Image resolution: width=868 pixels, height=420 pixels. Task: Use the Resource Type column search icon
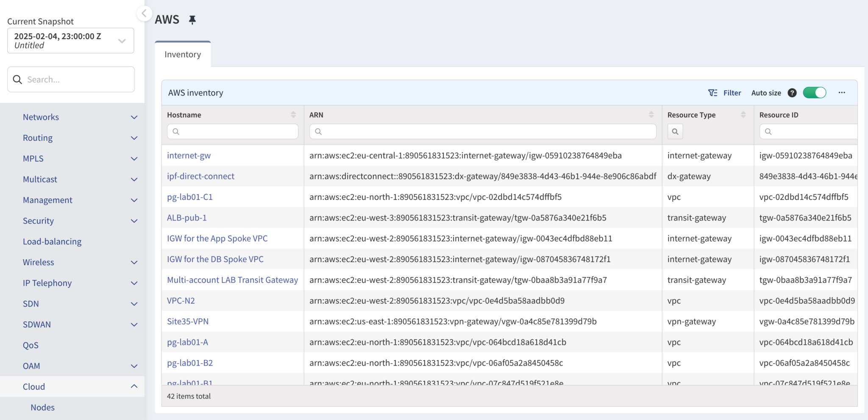point(675,132)
